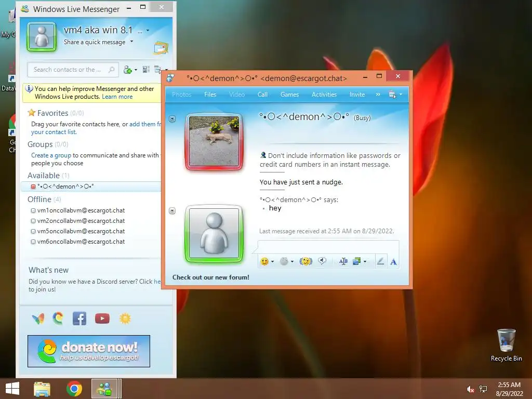The width and height of the screenshot is (532, 399).
Task: Open the Files menu in chat window
Action: [210, 95]
